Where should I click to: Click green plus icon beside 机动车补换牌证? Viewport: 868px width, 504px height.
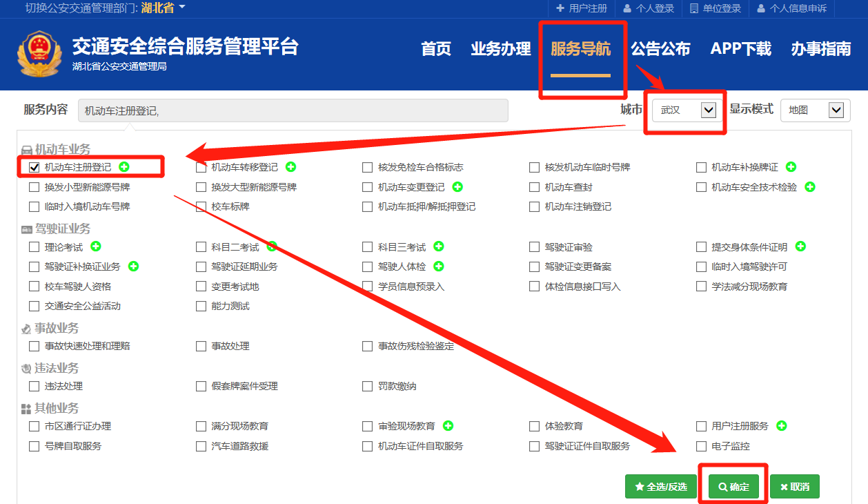point(791,167)
